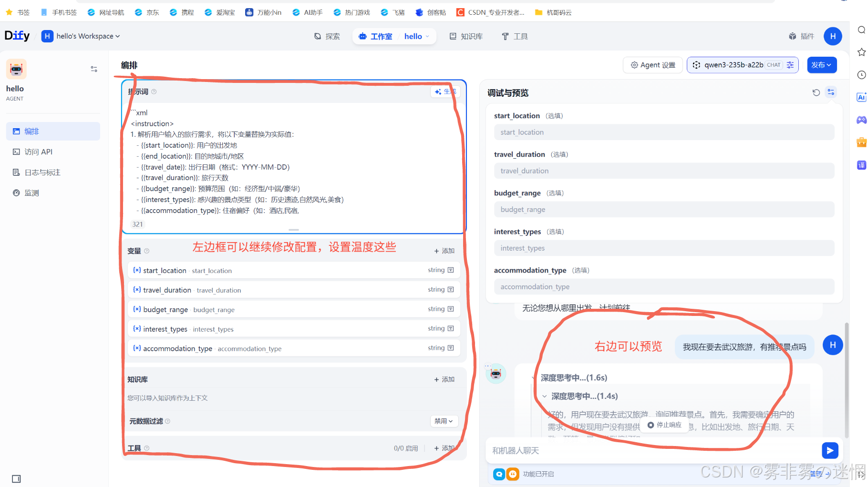Add a new variable via 变量 添加

pos(444,251)
